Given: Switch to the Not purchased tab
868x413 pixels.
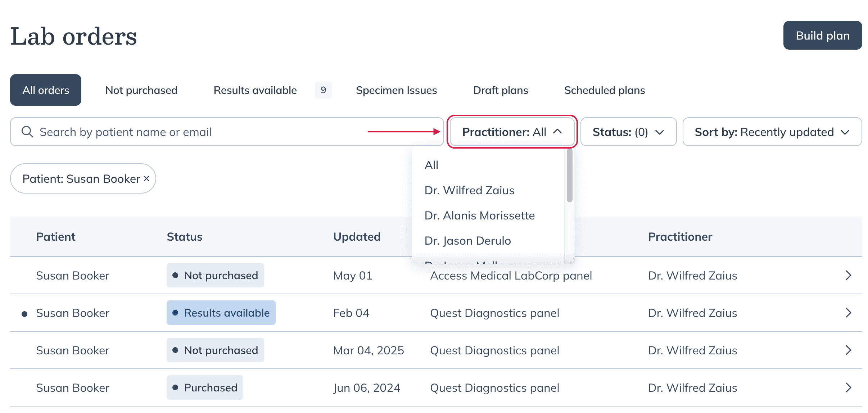Looking at the screenshot, I should pyautogui.click(x=141, y=90).
